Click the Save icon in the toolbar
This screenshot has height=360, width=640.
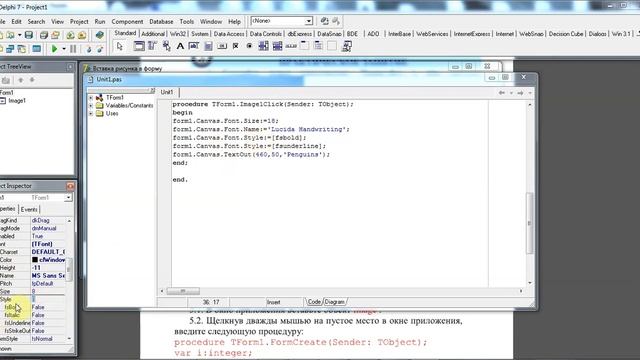pyautogui.click(x=29, y=35)
